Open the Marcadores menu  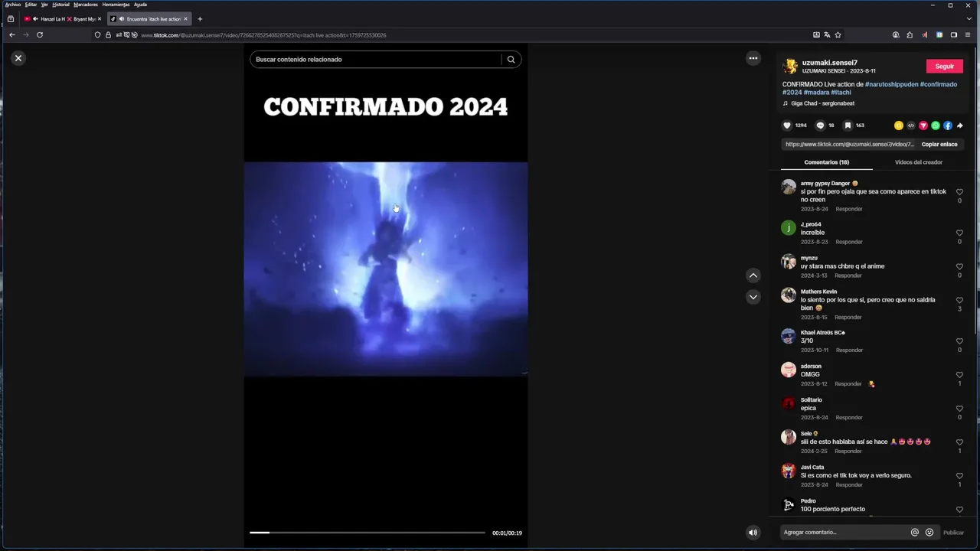(x=86, y=5)
